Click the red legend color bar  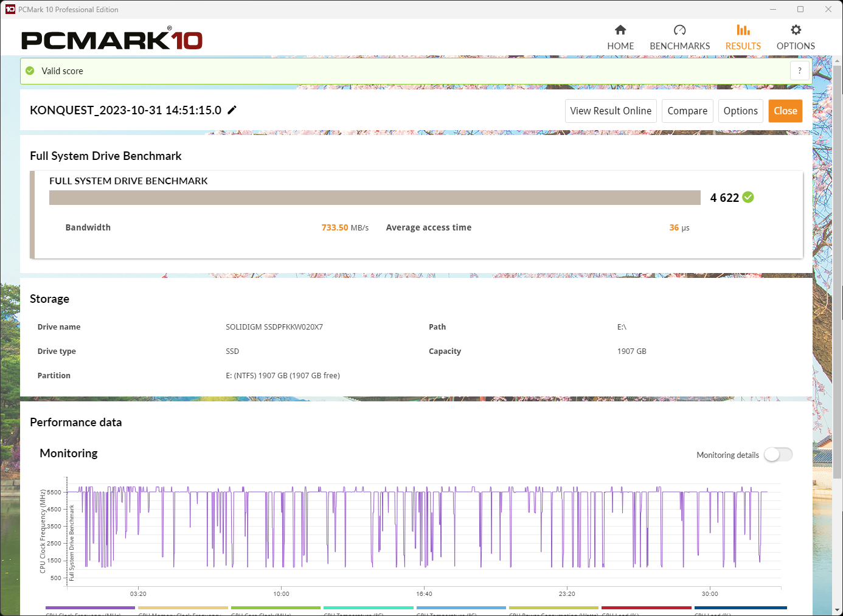647,607
